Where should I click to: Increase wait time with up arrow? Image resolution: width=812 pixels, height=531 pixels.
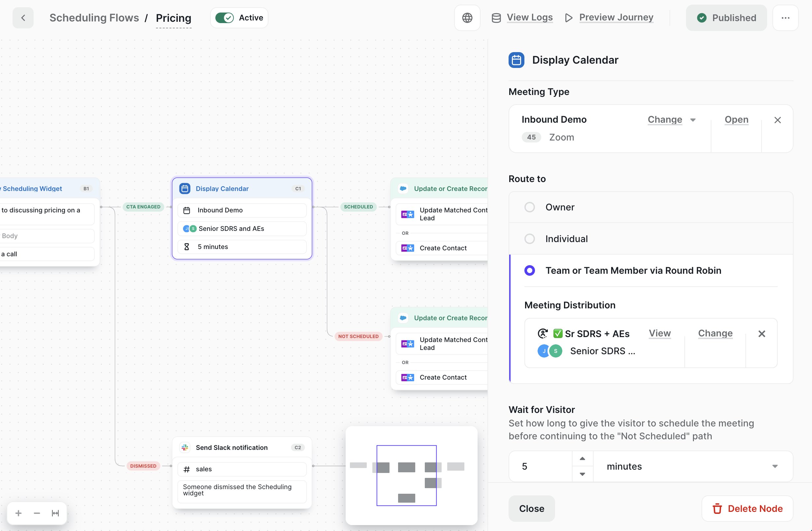pos(582,459)
